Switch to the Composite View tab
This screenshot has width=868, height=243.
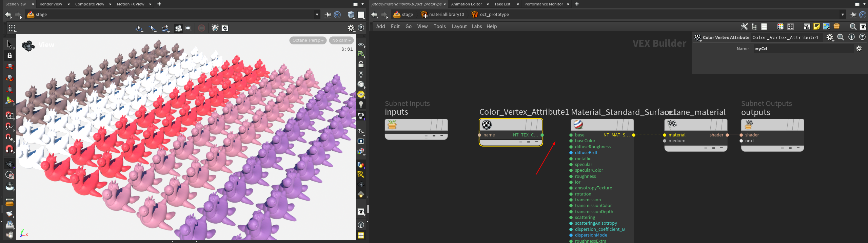click(x=90, y=4)
